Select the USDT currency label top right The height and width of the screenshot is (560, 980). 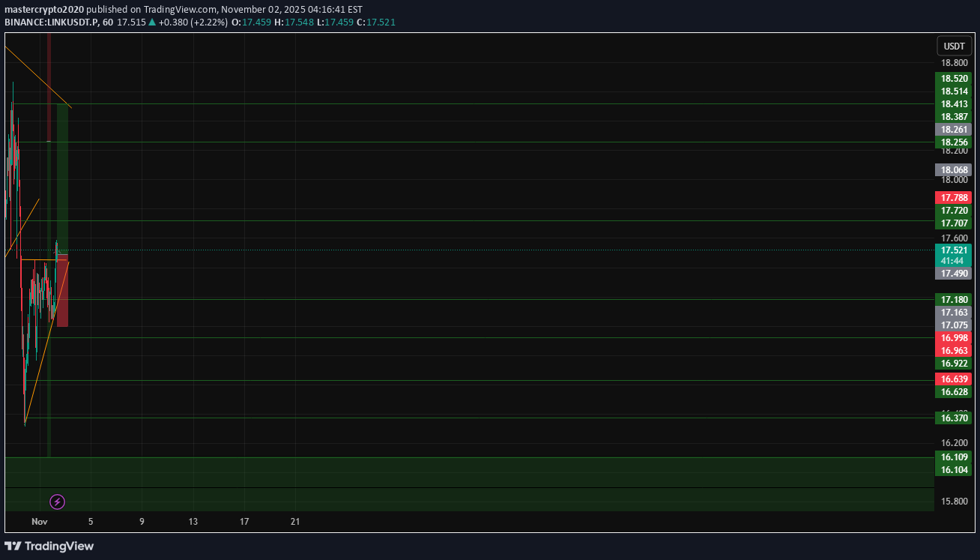[x=954, y=46]
